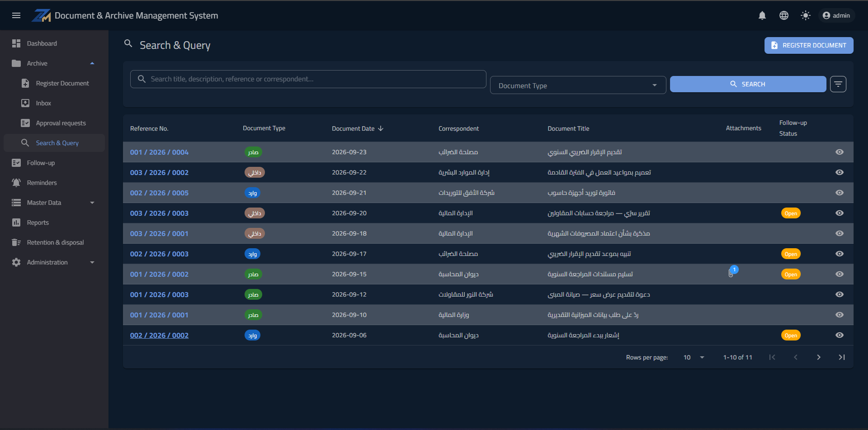Open Reports in sidebar
This screenshot has height=430, width=868.
(x=54, y=222)
